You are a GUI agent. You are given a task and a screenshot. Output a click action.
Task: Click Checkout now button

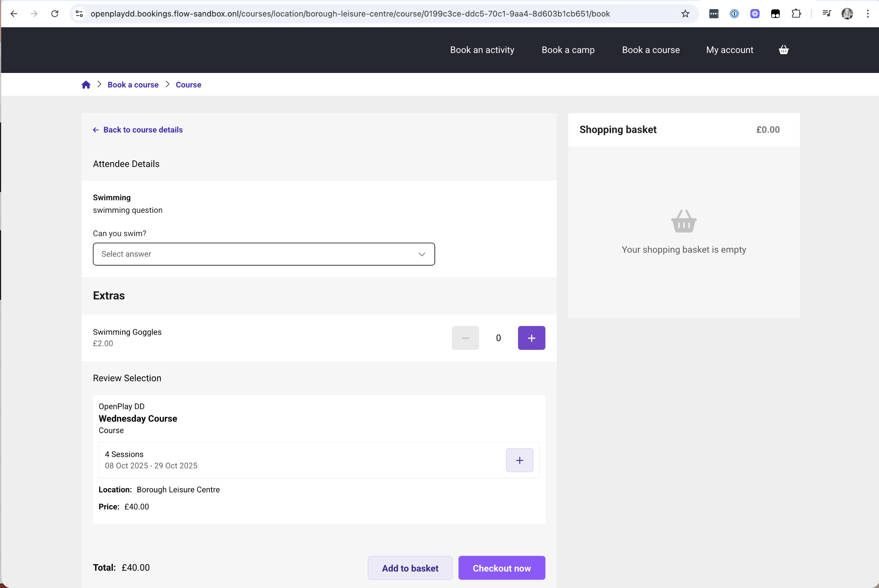click(502, 568)
